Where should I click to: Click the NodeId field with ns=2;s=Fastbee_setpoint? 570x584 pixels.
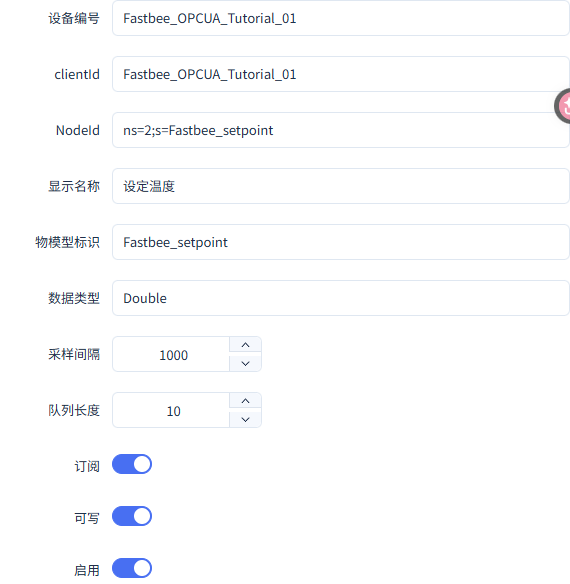pos(341,130)
